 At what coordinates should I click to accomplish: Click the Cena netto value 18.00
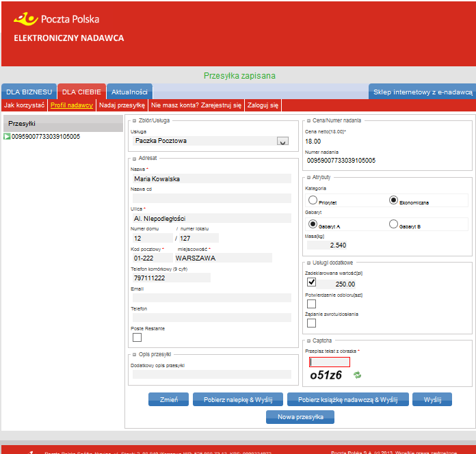[313, 142]
